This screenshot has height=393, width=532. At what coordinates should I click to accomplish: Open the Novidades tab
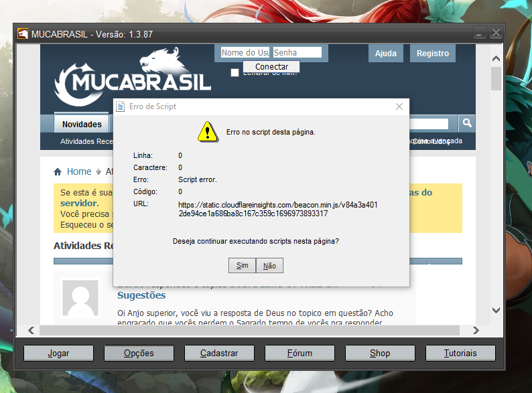tap(82, 124)
